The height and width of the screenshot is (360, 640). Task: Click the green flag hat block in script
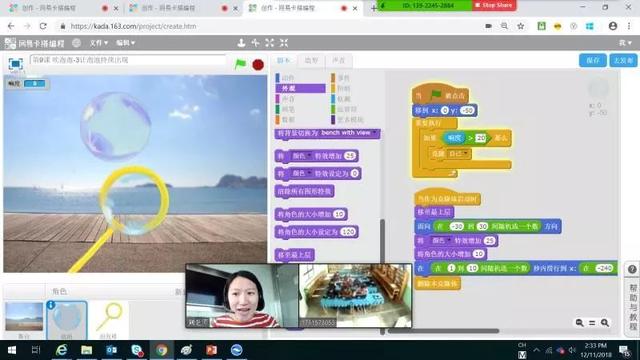tap(440, 94)
